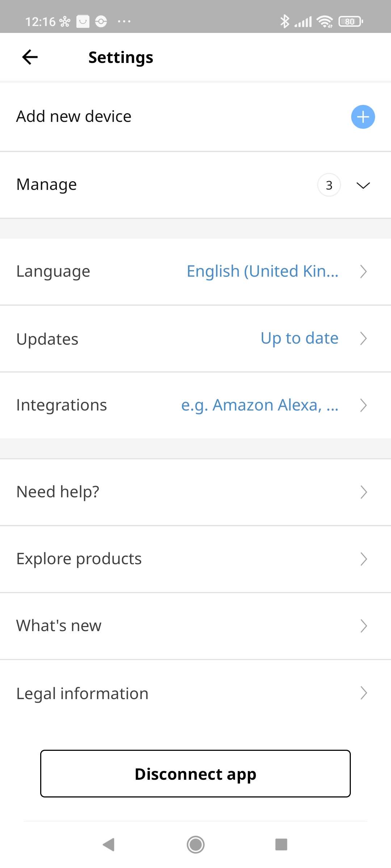Image resolution: width=391 pixels, height=868 pixels.
Task: Tap the Add new device row label
Action: pos(74,116)
